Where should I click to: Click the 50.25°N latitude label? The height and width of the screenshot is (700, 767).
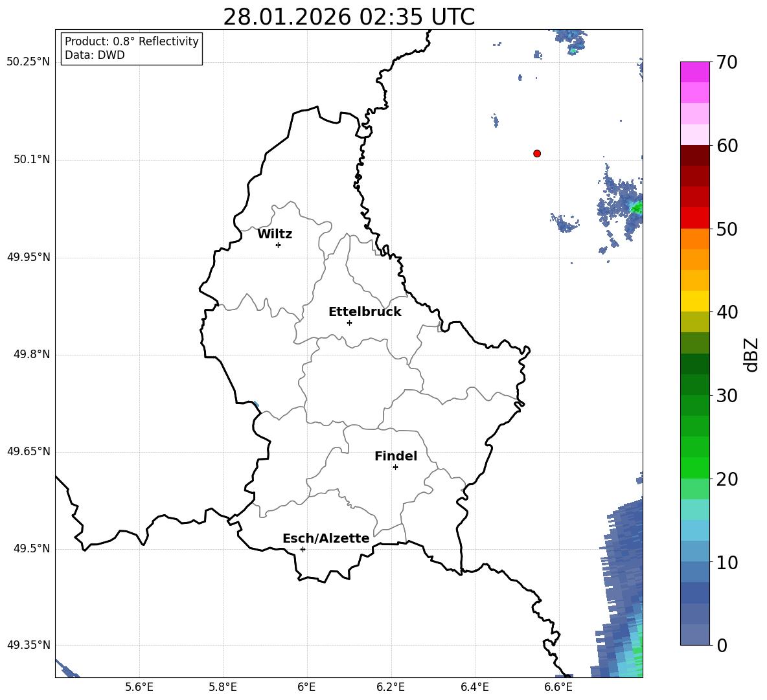coord(29,62)
